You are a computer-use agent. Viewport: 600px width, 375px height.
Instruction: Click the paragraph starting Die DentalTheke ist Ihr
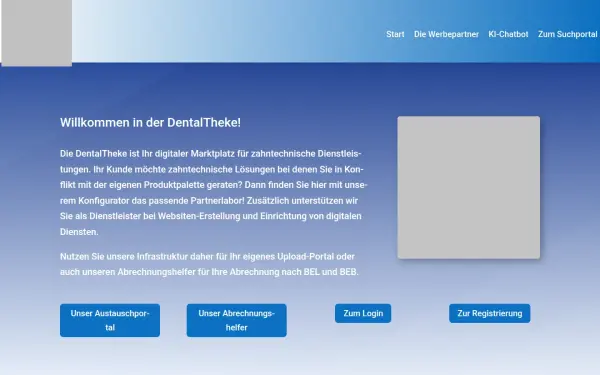point(214,193)
